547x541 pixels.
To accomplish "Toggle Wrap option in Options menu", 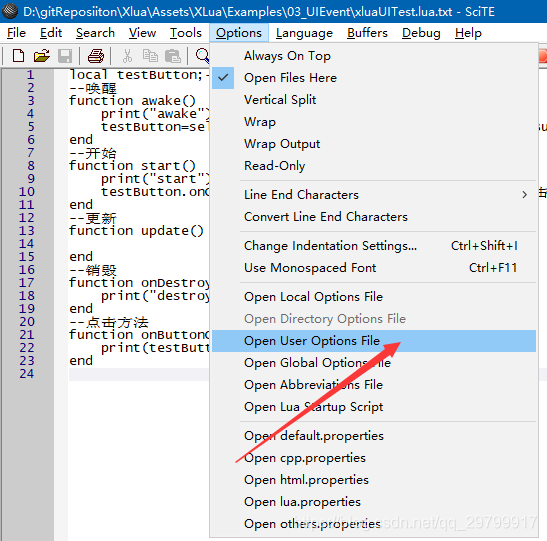I will (x=374, y=122).
